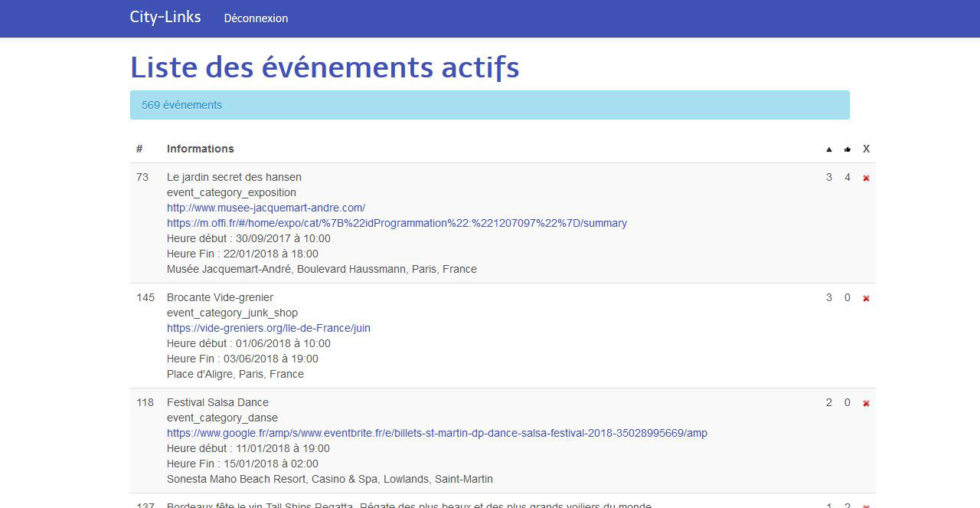The image size is (980, 508).
Task: Click the Liste des événements actifs heading
Action: pos(325,67)
